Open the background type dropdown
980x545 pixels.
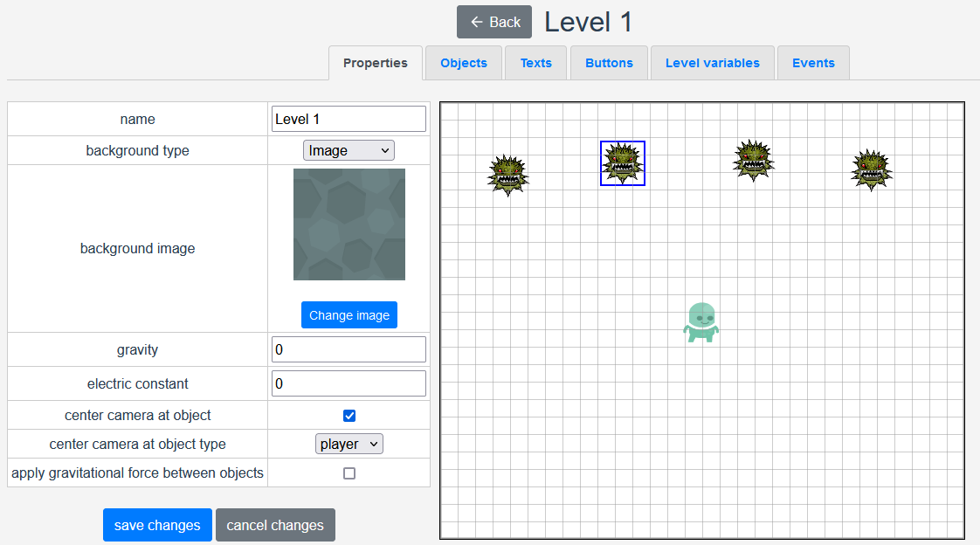[x=349, y=150]
